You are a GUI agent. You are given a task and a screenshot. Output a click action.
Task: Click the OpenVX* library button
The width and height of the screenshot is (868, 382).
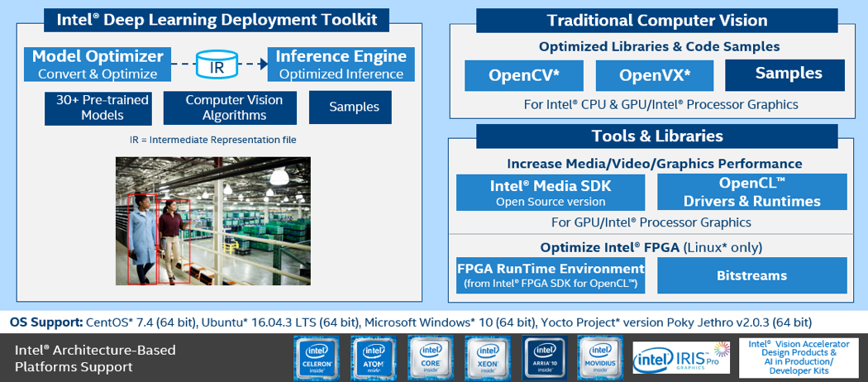[655, 76]
